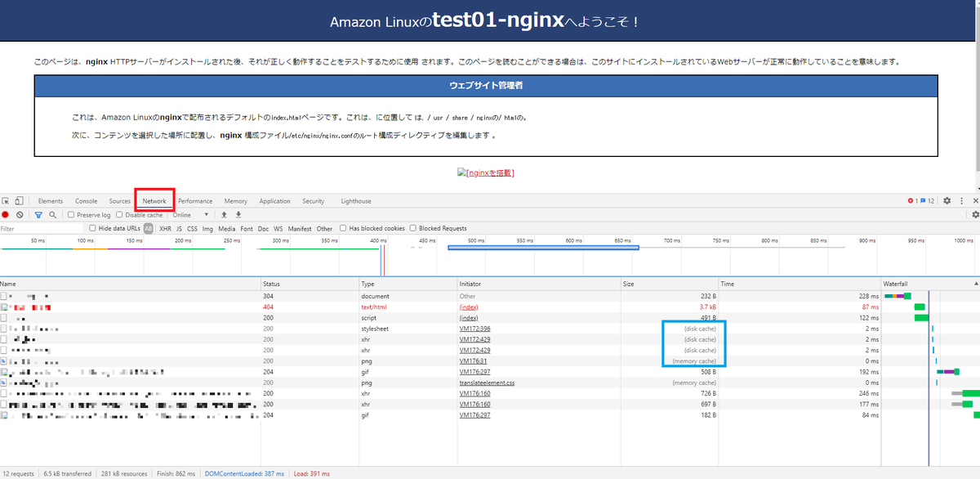Import HAR file with upload arrow
This screenshot has height=479, width=980.
click(x=225, y=215)
